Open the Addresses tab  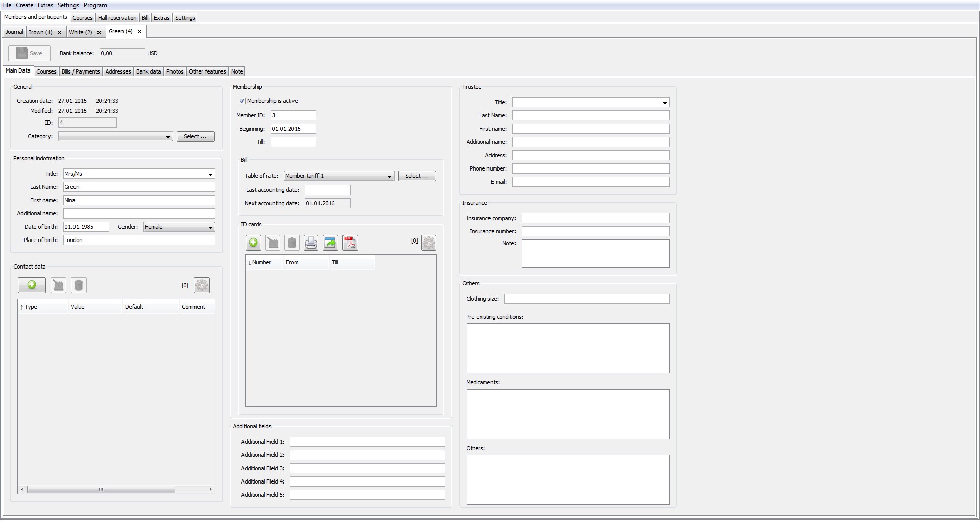118,71
